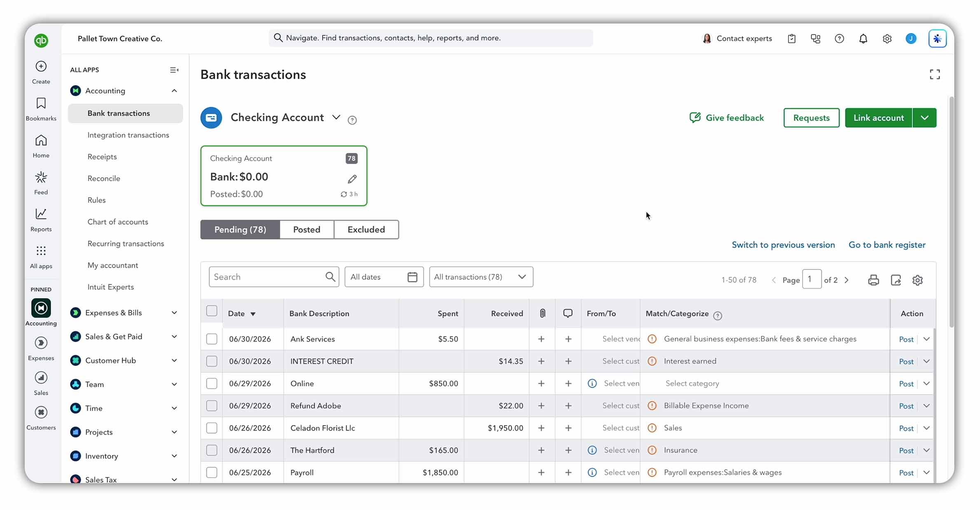Open table settings gear icon
The image size is (980, 510).
pyautogui.click(x=917, y=280)
